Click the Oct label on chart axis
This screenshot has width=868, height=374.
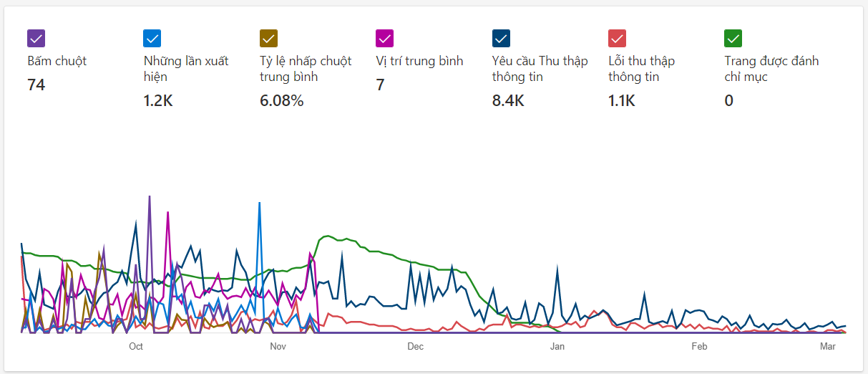coord(136,347)
